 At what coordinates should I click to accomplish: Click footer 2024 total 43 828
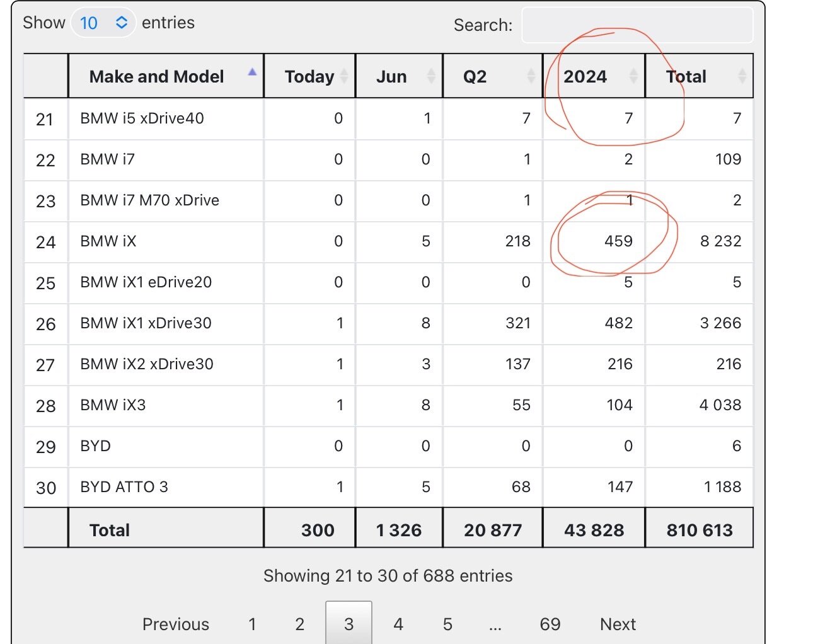click(x=594, y=530)
